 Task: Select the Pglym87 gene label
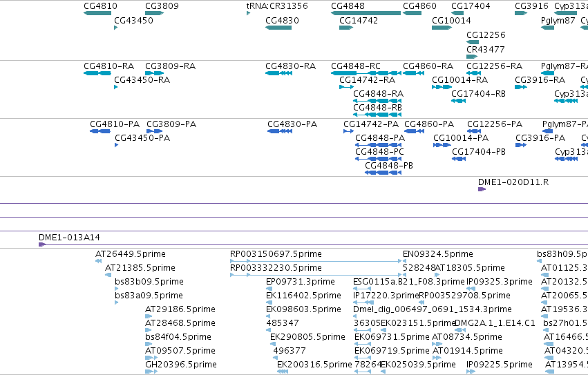pos(558,21)
